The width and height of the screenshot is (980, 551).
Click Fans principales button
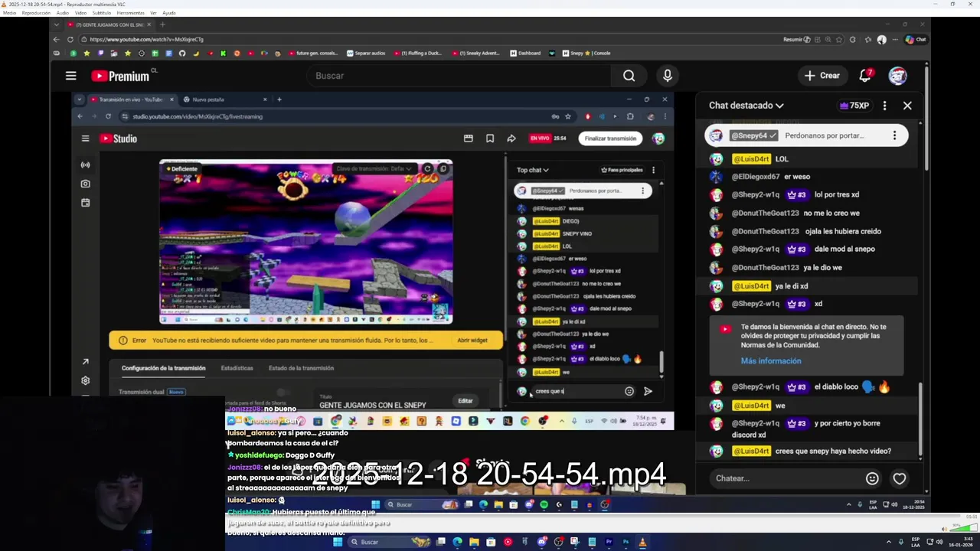[x=622, y=170]
